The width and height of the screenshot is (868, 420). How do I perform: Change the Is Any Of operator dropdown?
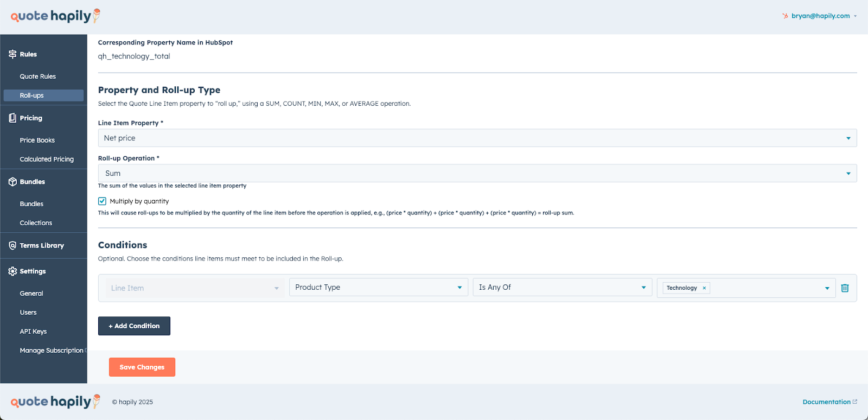[562, 288]
